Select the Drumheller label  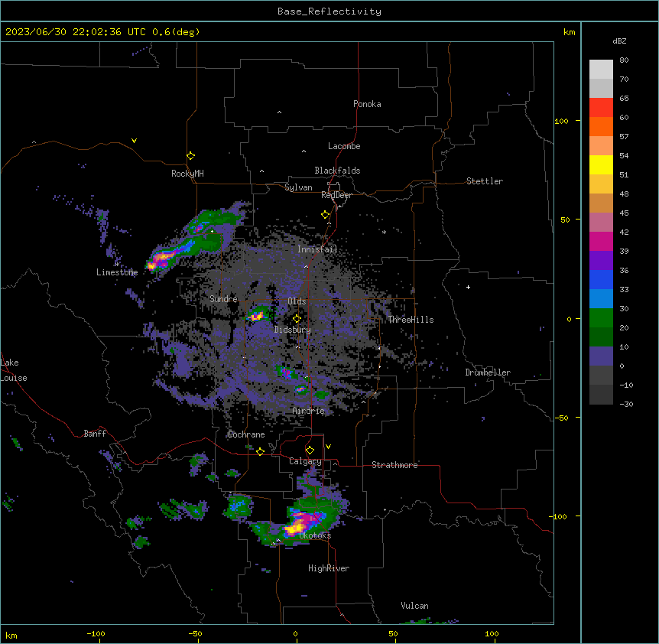click(x=488, y=372)
